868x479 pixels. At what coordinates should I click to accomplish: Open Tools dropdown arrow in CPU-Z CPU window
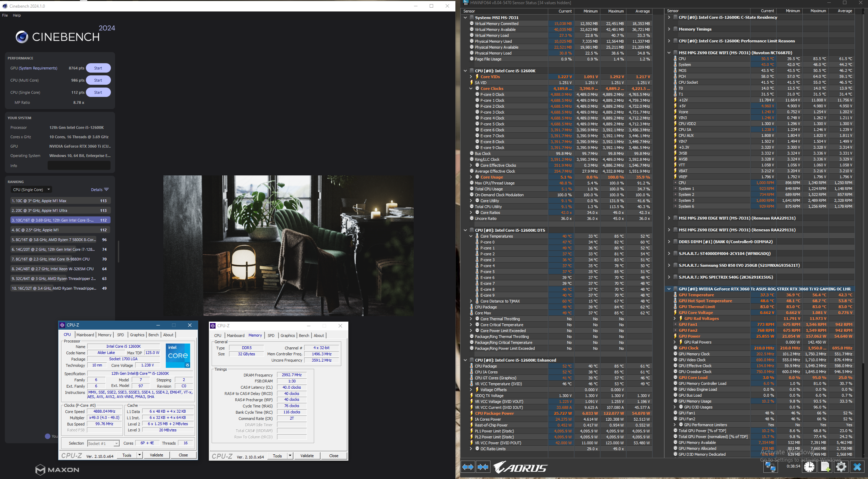[139, 455]
